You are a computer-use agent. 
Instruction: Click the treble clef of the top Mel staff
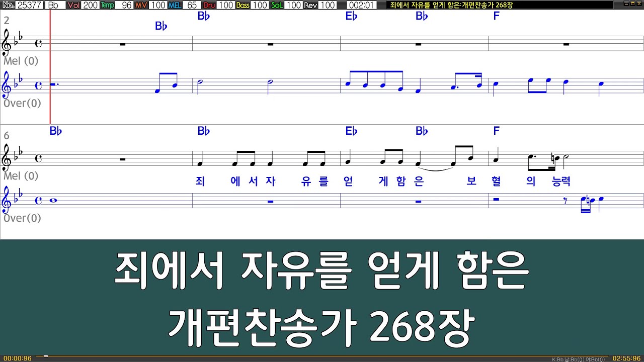point(7,43)
